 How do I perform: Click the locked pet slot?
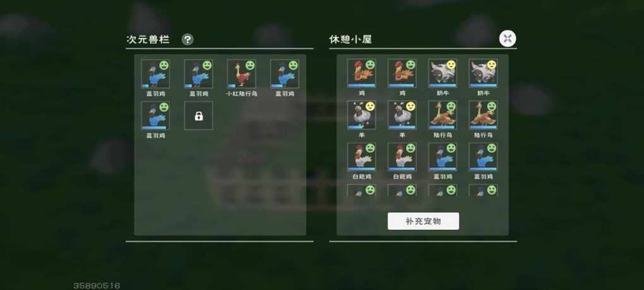point(198,116)
